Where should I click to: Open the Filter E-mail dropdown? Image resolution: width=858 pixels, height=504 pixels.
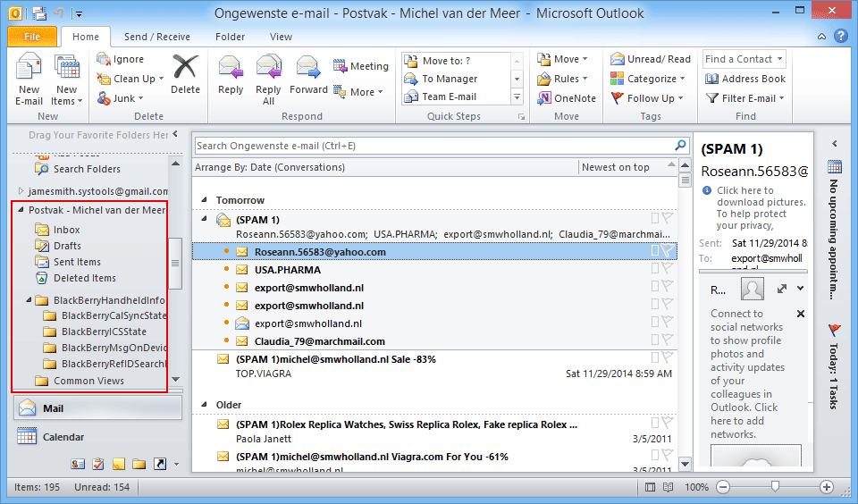(x=744, y=98)
